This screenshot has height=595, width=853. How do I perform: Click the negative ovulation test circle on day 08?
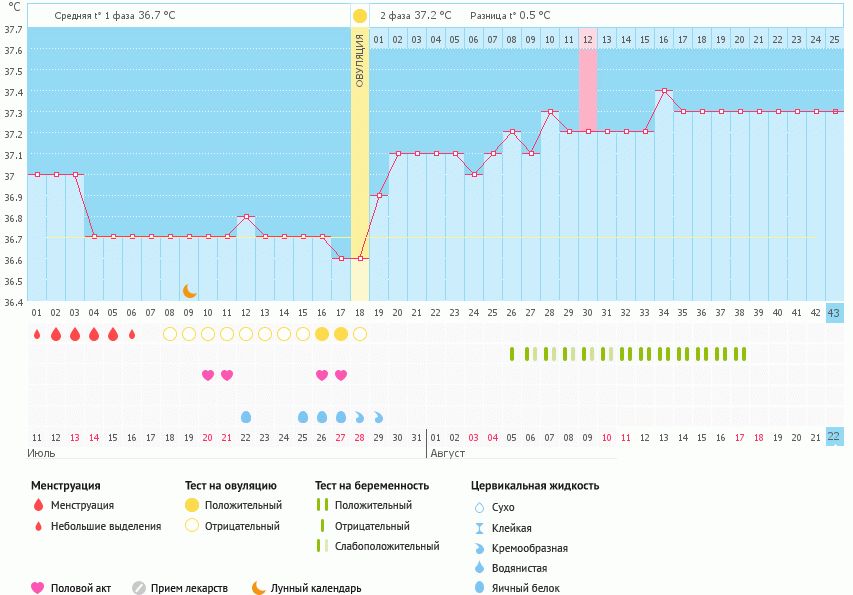point(170,334)
